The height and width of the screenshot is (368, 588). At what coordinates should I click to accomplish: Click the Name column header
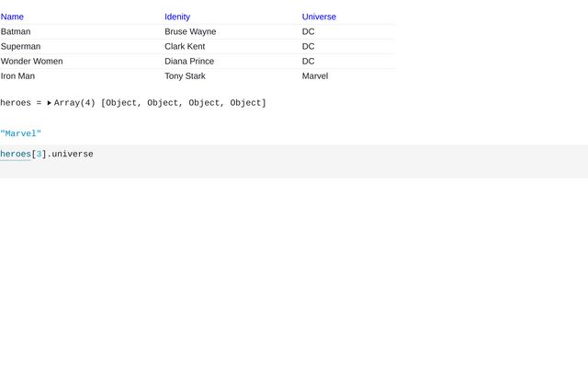pyautogui.click(x=13, y=17)
